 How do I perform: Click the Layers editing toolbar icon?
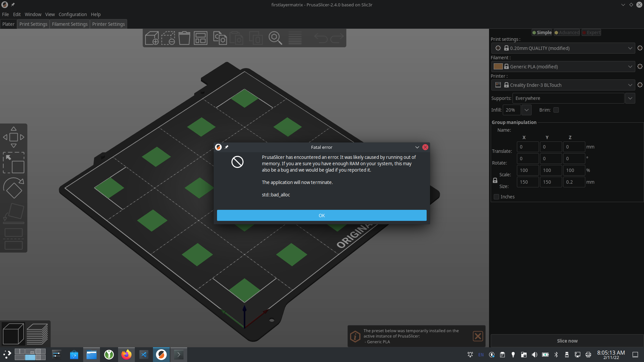pyautogui.click(x=295, y=38)
